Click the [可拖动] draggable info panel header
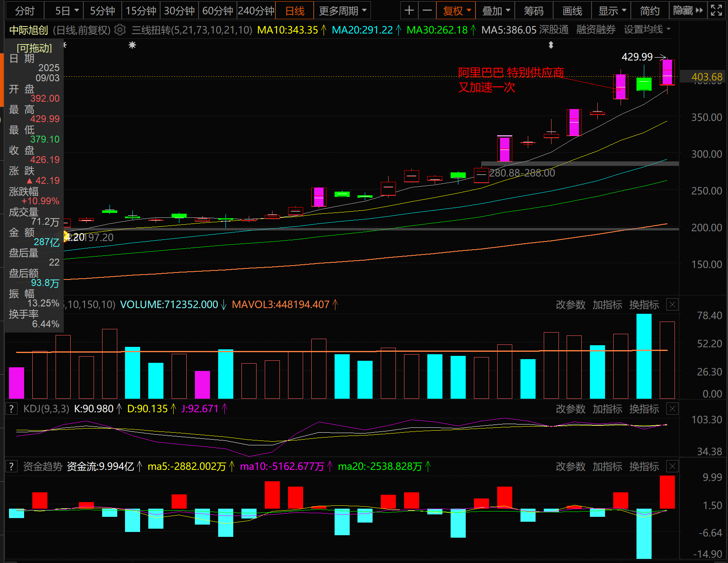This screenshot has width=728, height=563. tap(34, 48)
